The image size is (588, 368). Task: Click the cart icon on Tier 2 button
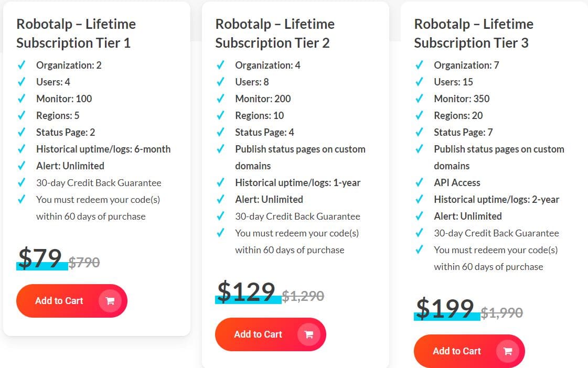pyautogui.click(x=310, y=334)
